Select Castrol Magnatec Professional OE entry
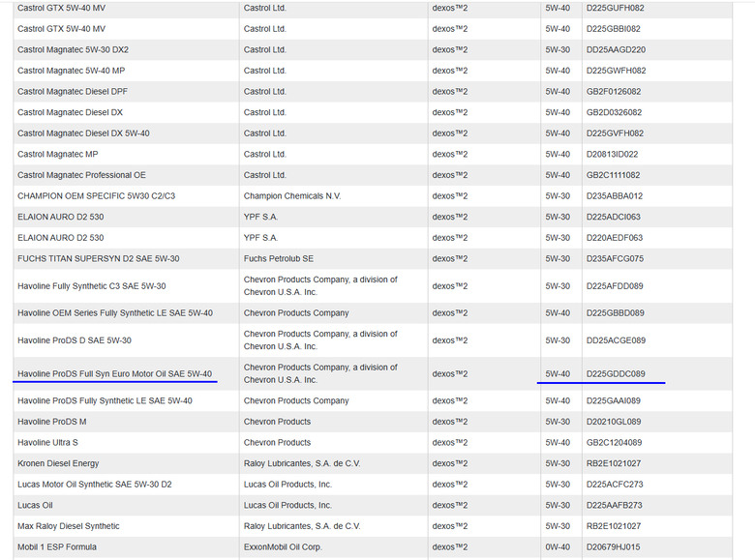Image resolution: width=755 pixels, height=560 pixels. click(81, 175)
